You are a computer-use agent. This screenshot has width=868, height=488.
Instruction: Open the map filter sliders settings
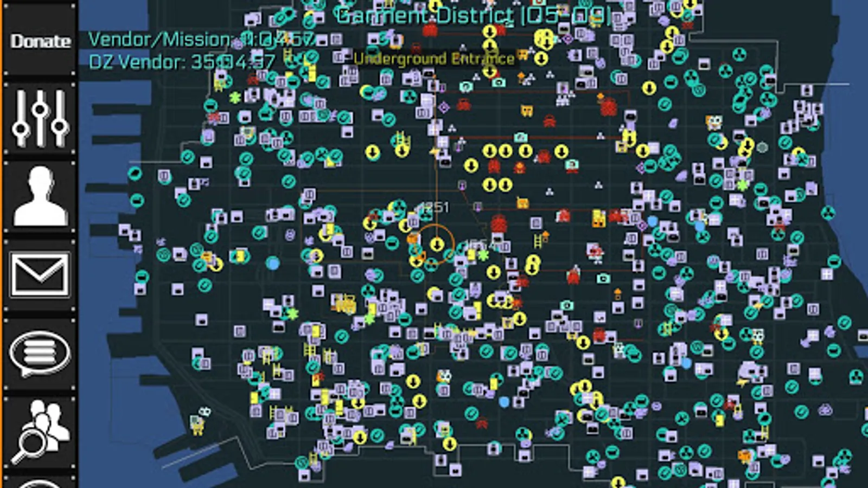40,119
